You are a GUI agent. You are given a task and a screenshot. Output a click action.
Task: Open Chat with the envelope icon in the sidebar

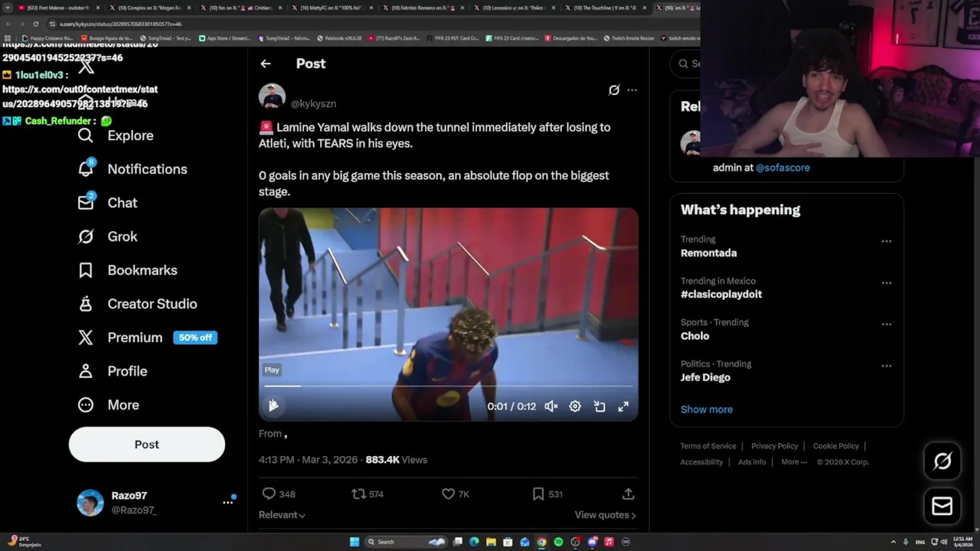(107, 203)
